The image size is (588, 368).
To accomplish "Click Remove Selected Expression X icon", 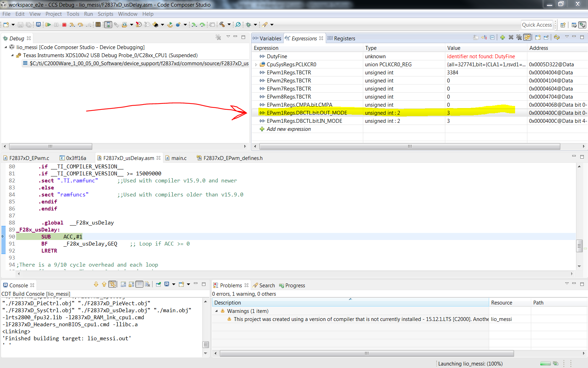I will point(511,37).
